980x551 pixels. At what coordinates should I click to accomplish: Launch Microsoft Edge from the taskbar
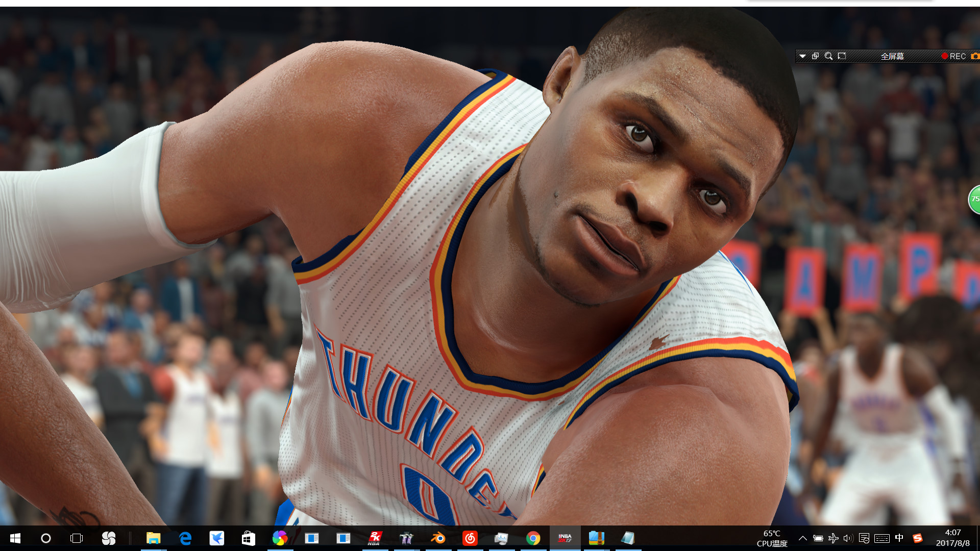pyautogui.click(x=185, y=538)
